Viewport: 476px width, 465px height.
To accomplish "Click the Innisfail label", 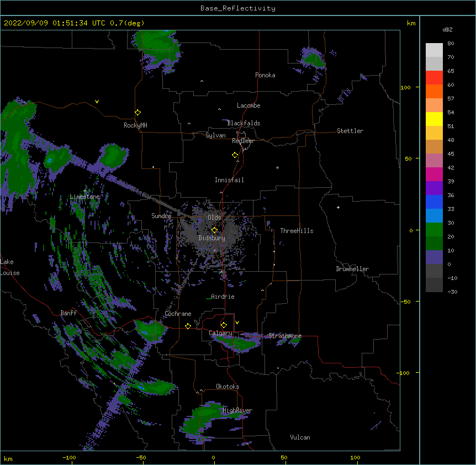I will (229, 180).
